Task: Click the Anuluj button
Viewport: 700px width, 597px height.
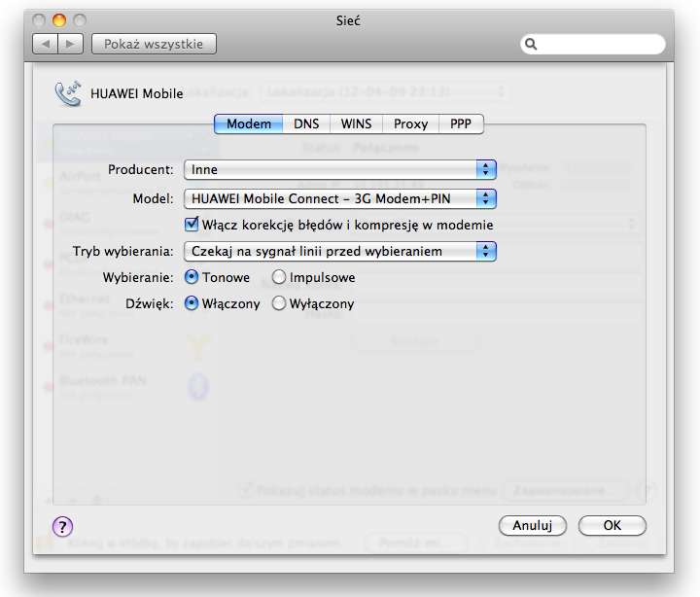Action: (x=533, y=526)
